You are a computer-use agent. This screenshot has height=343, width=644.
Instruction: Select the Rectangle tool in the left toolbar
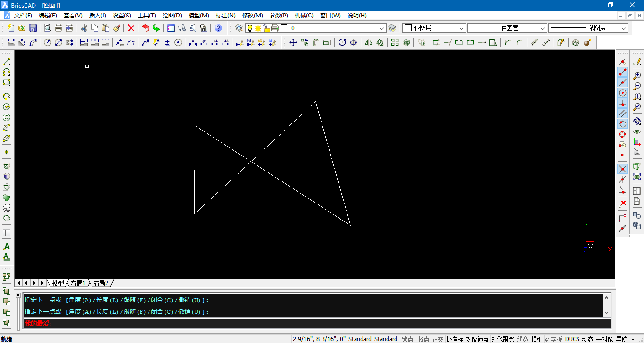pos(7,83)
